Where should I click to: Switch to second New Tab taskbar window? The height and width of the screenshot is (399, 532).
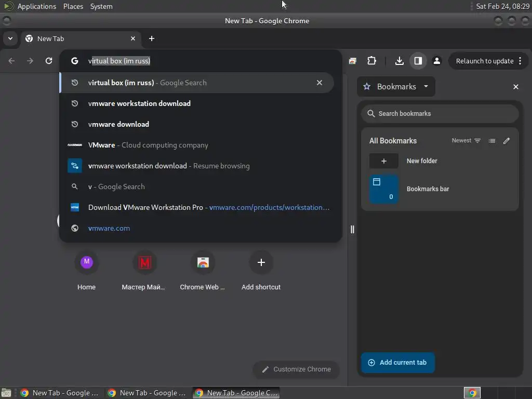[147, 393]
